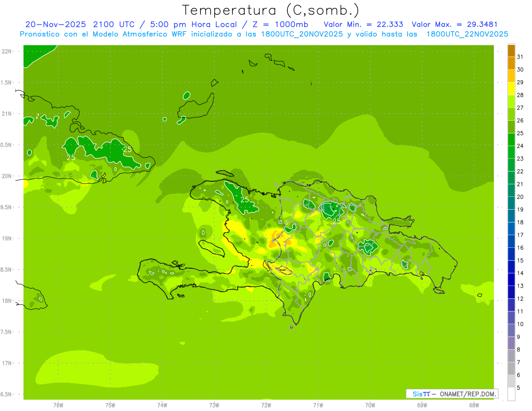Click the "Valor Min. = 22.333" text
This screenshot has height=411, width=532.
(x=364, y=24)
